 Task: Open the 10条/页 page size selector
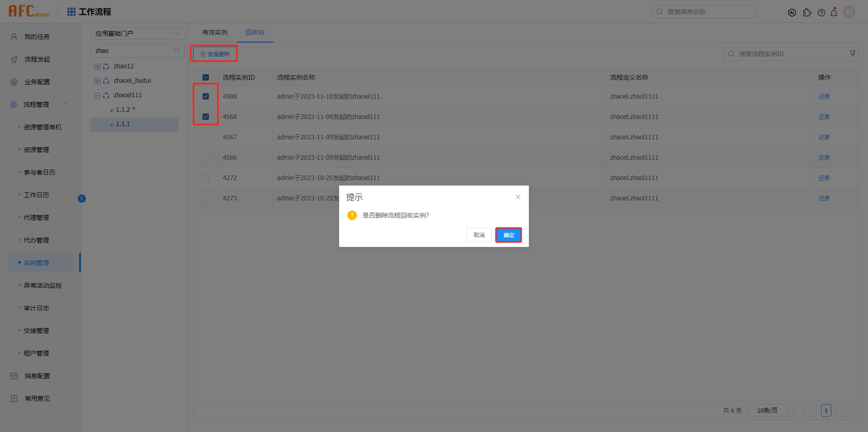point(770,410)
